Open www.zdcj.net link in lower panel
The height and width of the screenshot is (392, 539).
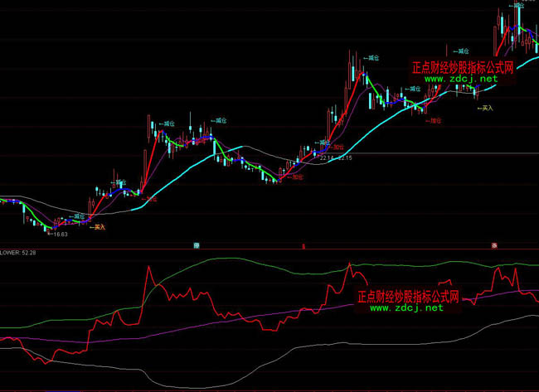tap(406, 307)
